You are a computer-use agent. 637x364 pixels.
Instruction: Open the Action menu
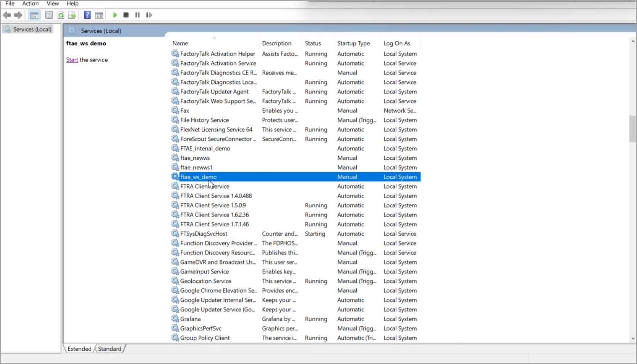click(x=30, y=3)
